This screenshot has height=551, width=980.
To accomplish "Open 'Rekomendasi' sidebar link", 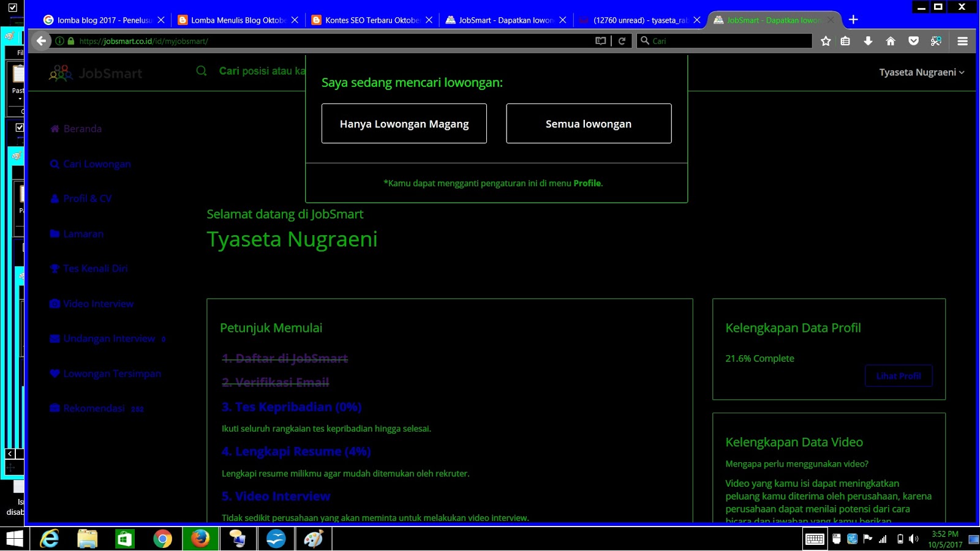I will click(x=94, y=408).
